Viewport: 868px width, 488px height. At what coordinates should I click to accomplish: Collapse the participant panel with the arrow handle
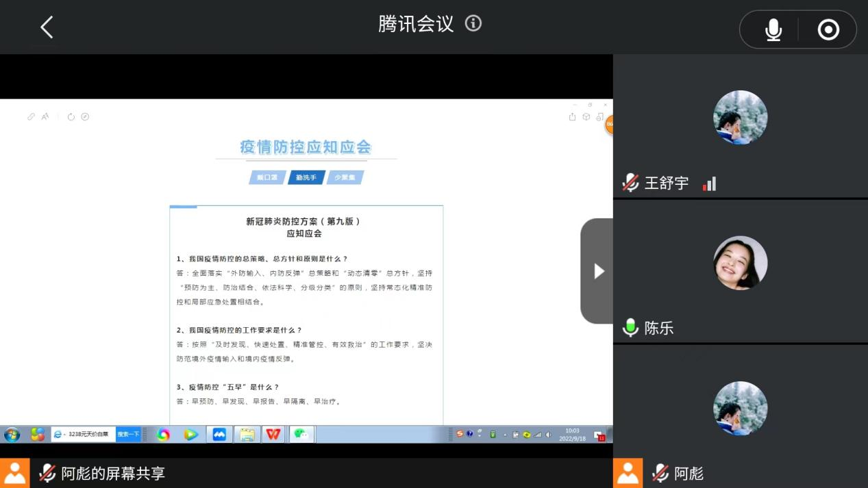coord(597,271)
